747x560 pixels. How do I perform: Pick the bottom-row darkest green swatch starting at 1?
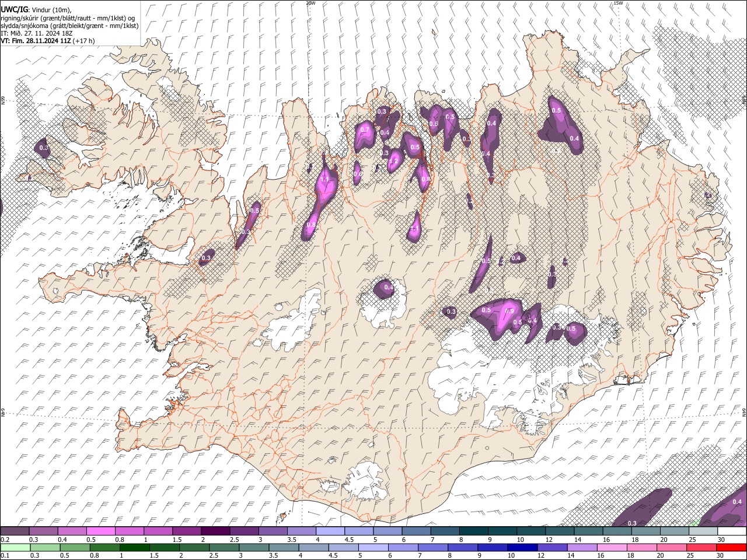coord(134,548)
